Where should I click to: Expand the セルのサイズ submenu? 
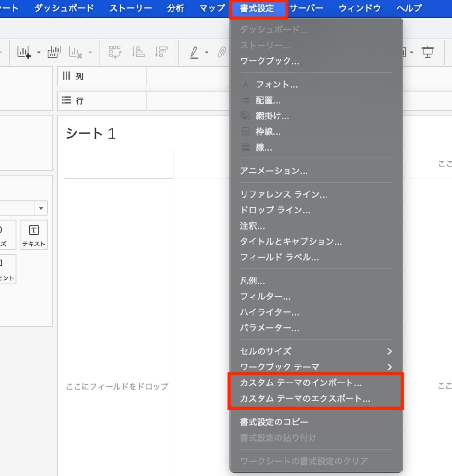pos(389,351)
